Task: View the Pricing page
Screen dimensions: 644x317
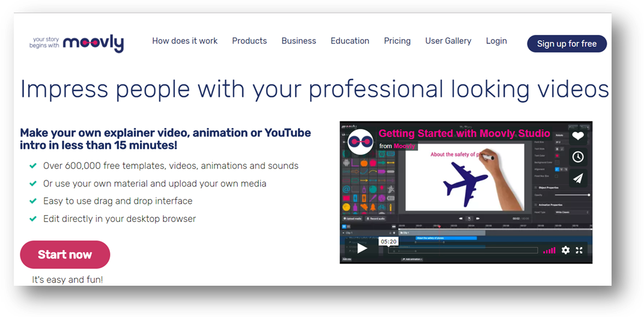Action: [397, 41]
